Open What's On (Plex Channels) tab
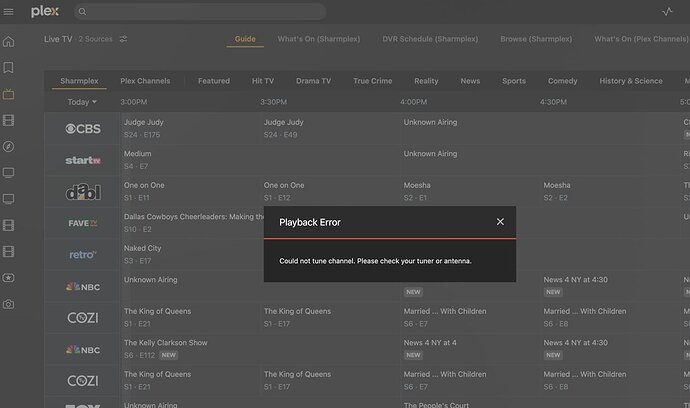The width and height of the screenshot is (690, 408). [x=641, y=39]
